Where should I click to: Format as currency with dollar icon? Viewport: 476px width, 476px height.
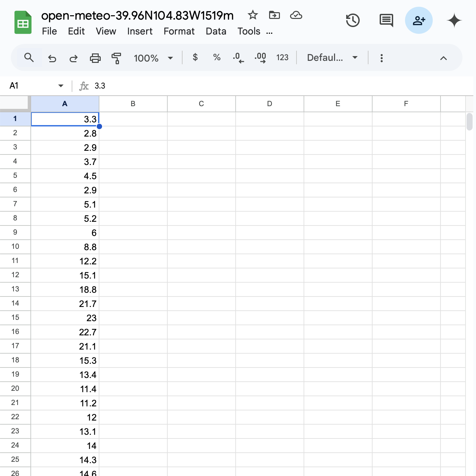[x=195, y=57]
